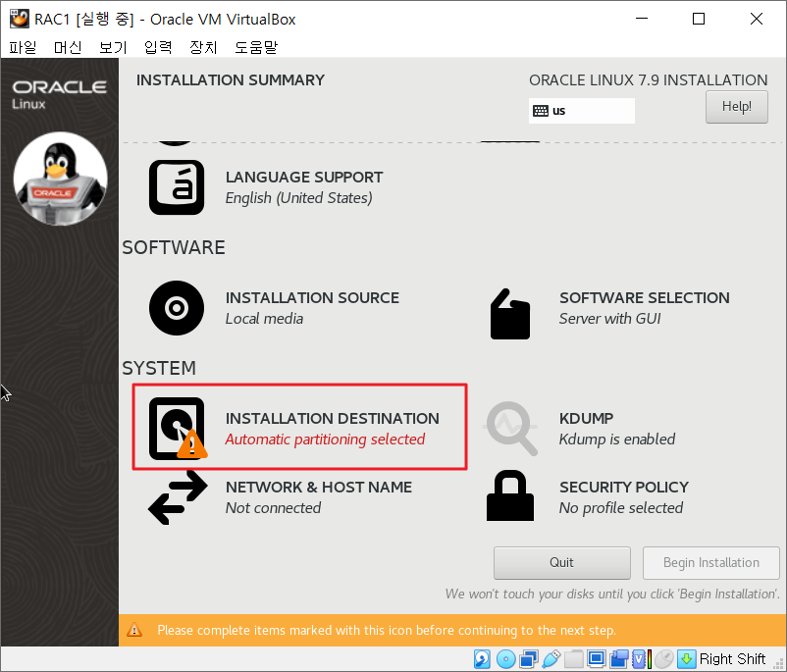Open the 머신 menu
Viewport: 787px width, 672px height.
[68, 47]
